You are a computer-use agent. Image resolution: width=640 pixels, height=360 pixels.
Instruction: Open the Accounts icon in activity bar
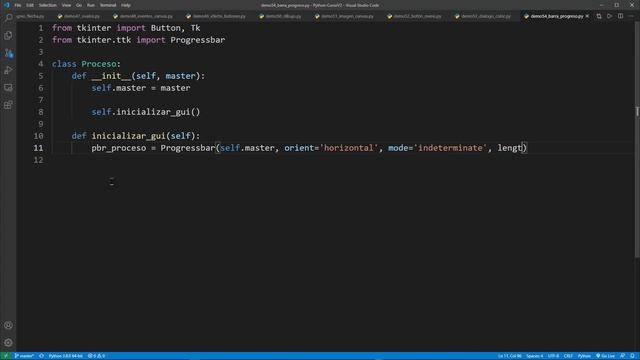point(8,325)
